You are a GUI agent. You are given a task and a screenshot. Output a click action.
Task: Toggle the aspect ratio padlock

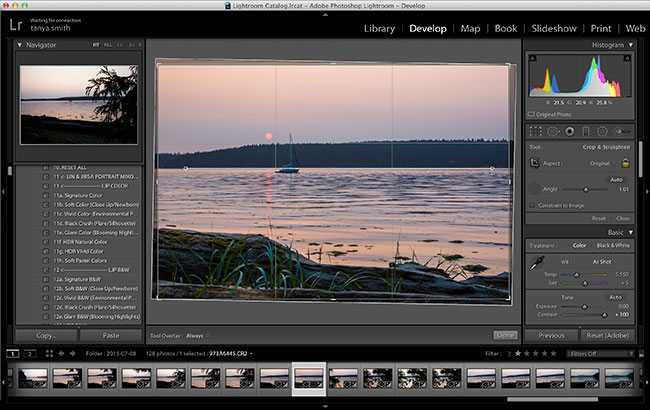pos(625,163)
